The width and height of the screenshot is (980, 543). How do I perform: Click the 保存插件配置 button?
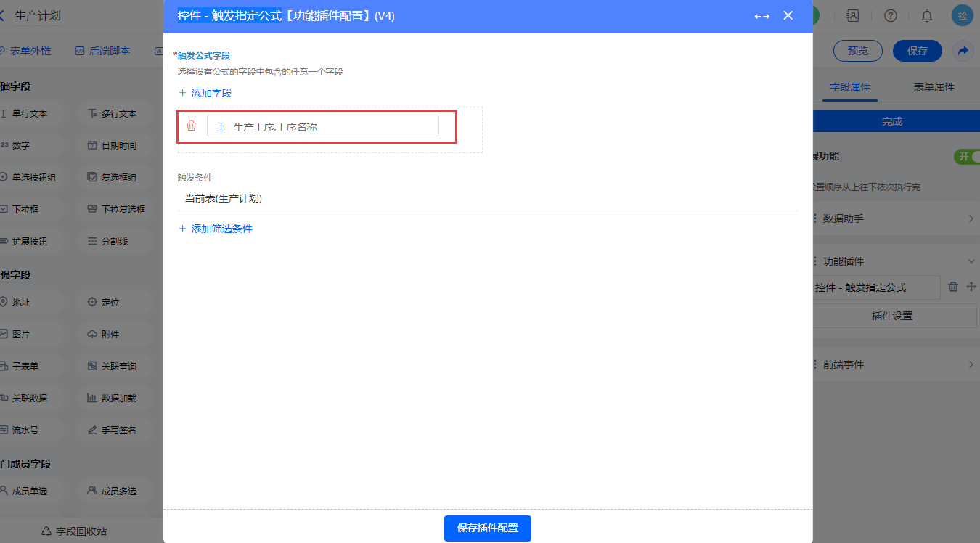click(x=487, y=528)
